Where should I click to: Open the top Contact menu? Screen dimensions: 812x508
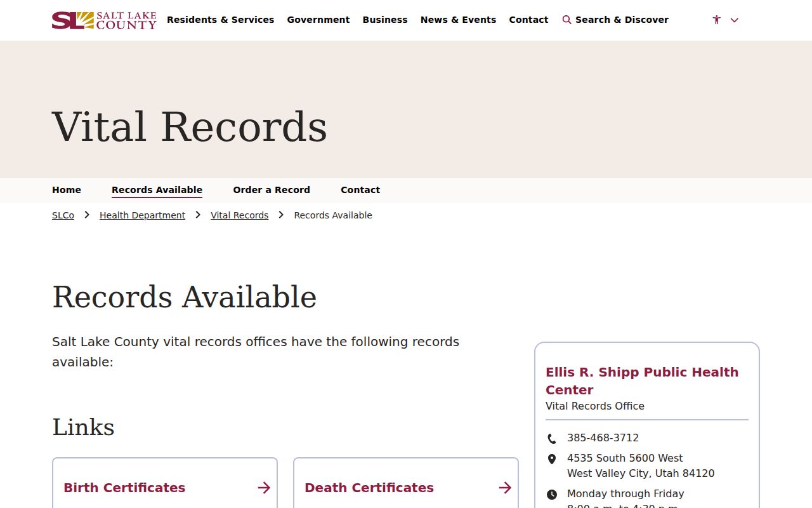pos(528,20)
